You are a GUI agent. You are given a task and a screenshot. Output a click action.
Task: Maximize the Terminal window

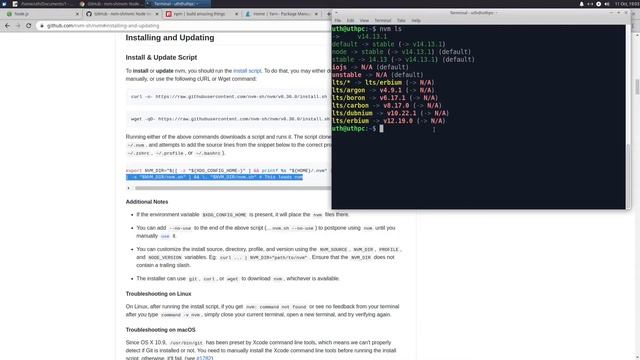point(618,13)
